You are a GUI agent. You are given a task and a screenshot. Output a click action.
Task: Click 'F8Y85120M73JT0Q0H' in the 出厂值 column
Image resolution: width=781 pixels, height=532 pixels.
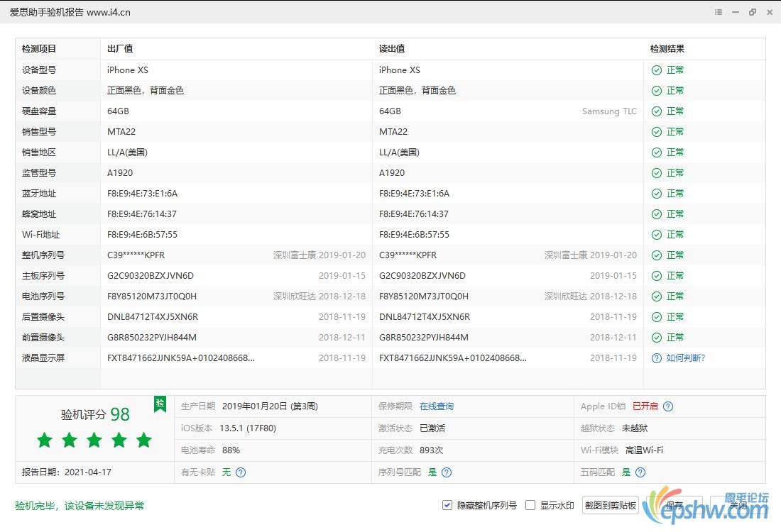152,296
